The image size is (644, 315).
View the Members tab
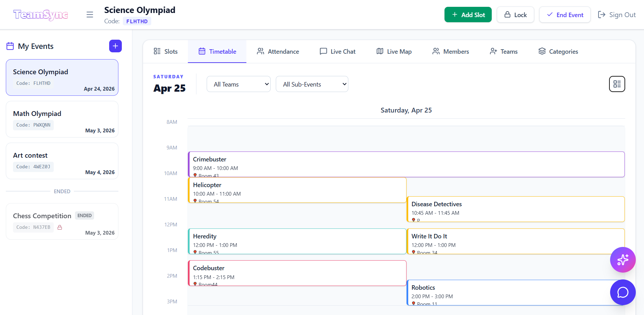click(x=451, y=52)
